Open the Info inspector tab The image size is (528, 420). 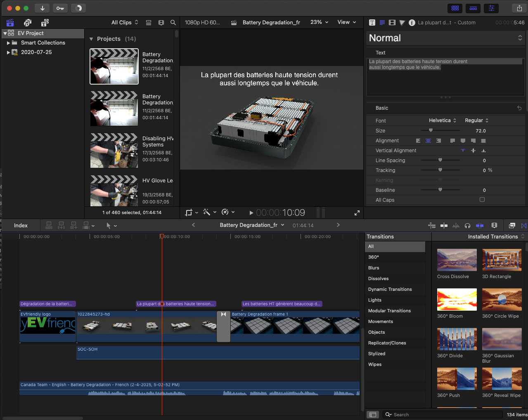coord(412,23)
